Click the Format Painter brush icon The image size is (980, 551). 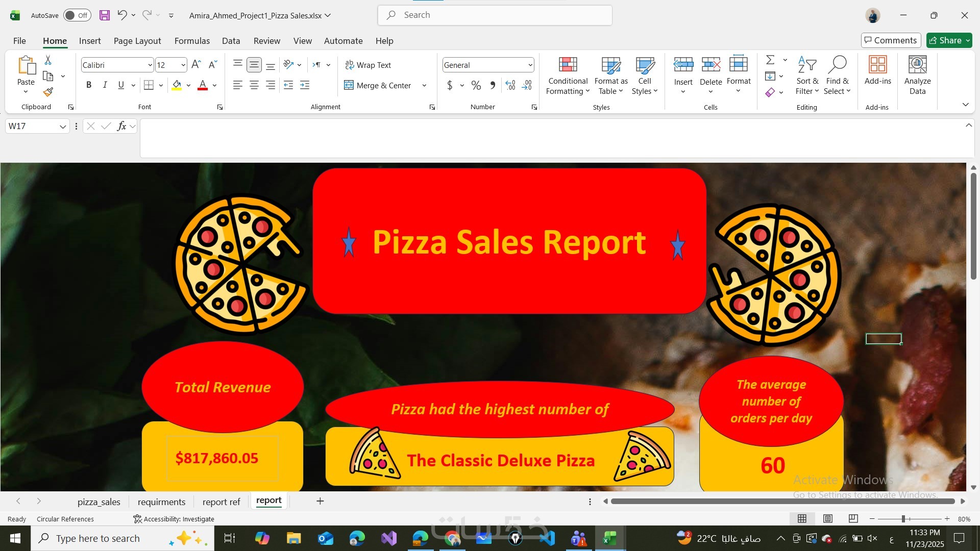pos(48,92)
